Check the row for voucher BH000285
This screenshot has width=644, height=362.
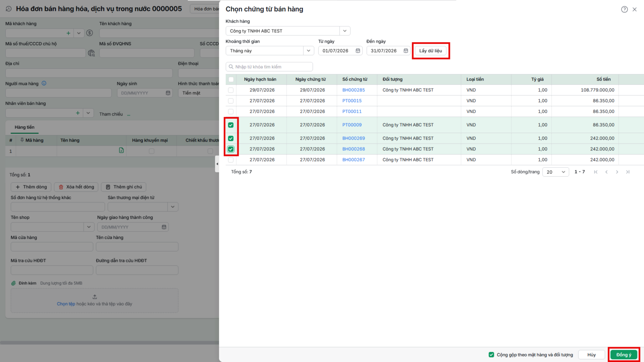(x=231, y=90)
